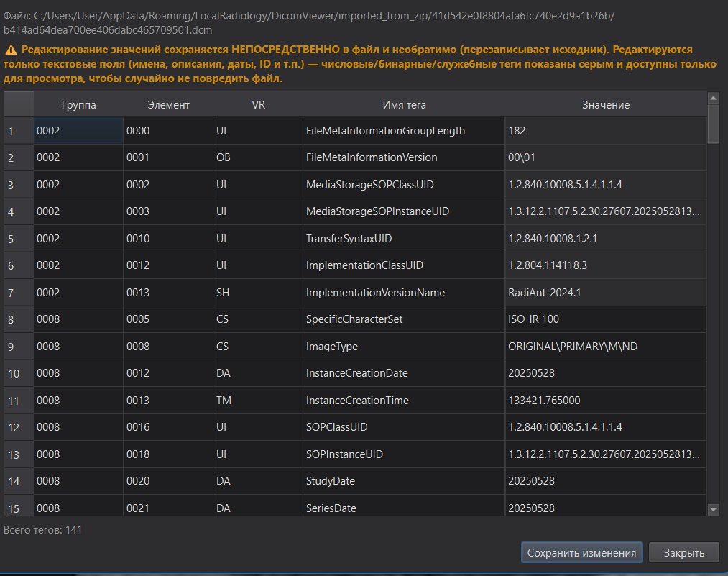728x576 pixels.
Task: Select the element cell 0016
Action: coord(168,427)
